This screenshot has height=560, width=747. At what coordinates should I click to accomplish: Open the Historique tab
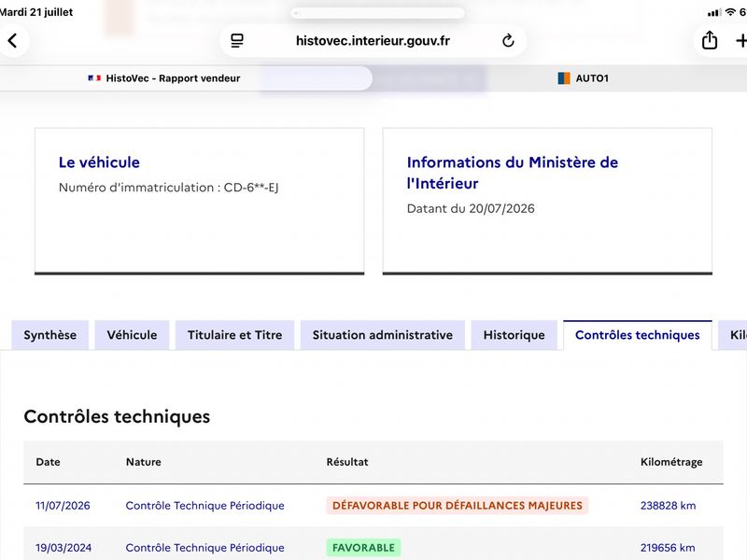click(x=514, y=335)
